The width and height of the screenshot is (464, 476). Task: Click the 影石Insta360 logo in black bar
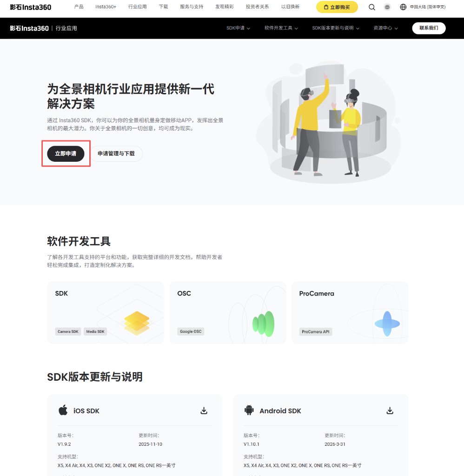(29, 28)
